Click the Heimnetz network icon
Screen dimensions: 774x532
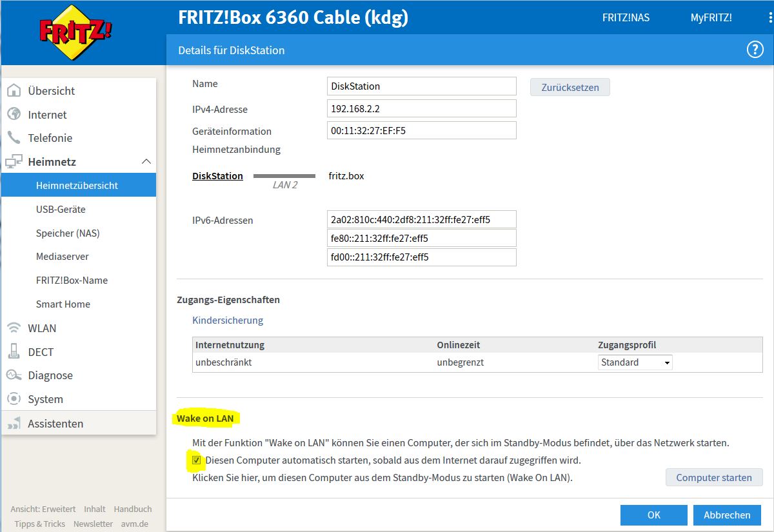click(x=14, y=162)
